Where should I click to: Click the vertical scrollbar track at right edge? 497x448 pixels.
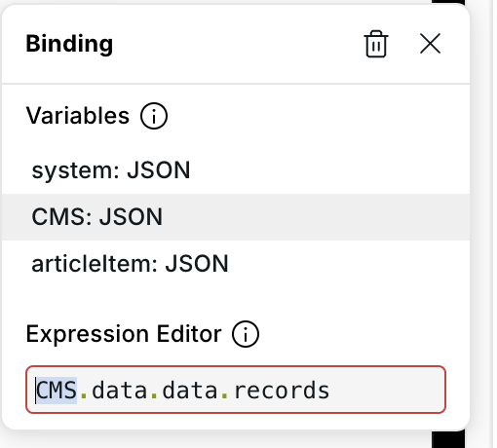492,224
